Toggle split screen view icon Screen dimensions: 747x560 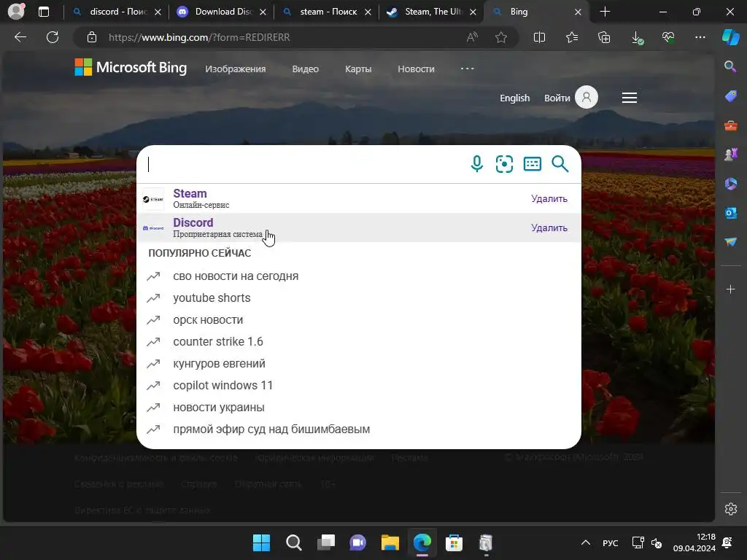[x=539, y=37]
